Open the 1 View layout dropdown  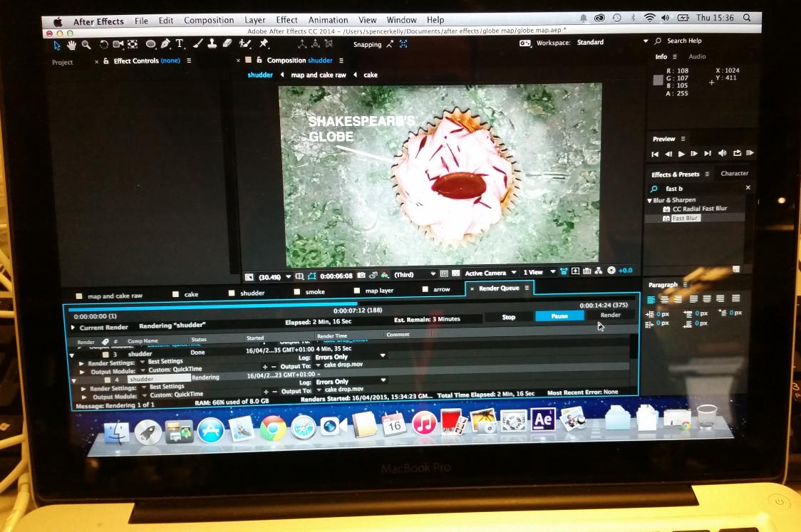[539, 273]
